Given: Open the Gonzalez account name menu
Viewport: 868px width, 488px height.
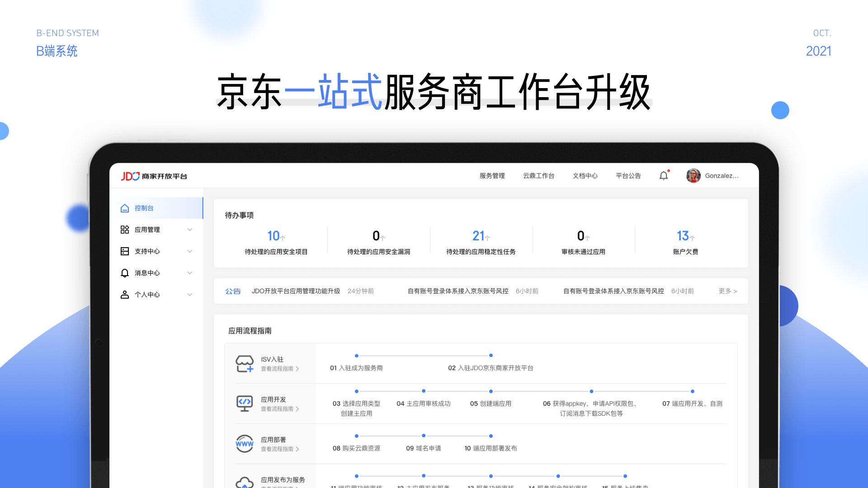Looking at the screenshot, I should point(722,176).
